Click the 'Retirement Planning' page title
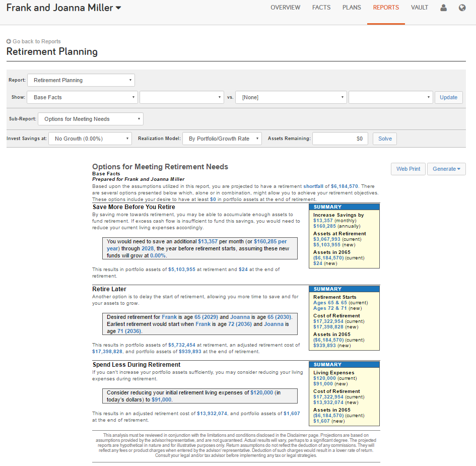 52,51
